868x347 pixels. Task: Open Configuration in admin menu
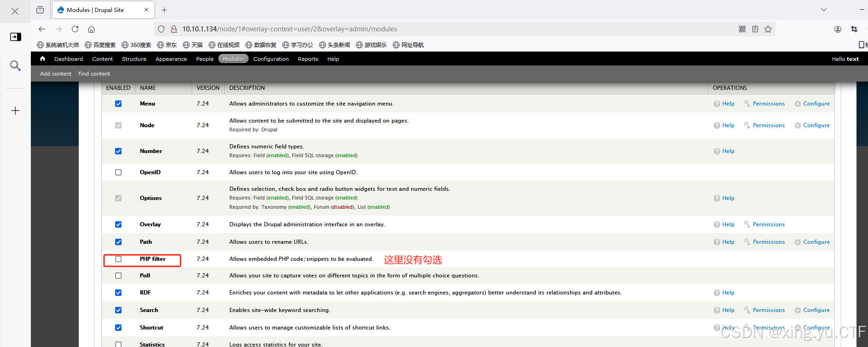pos(271,59)
